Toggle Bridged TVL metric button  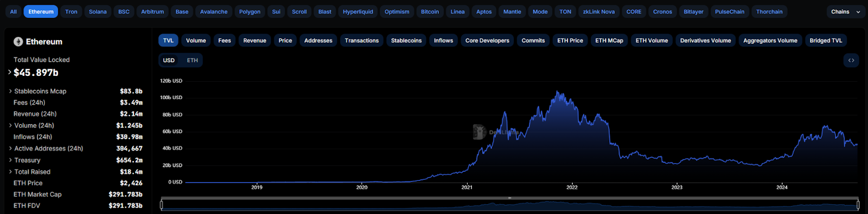click(826, 41)
